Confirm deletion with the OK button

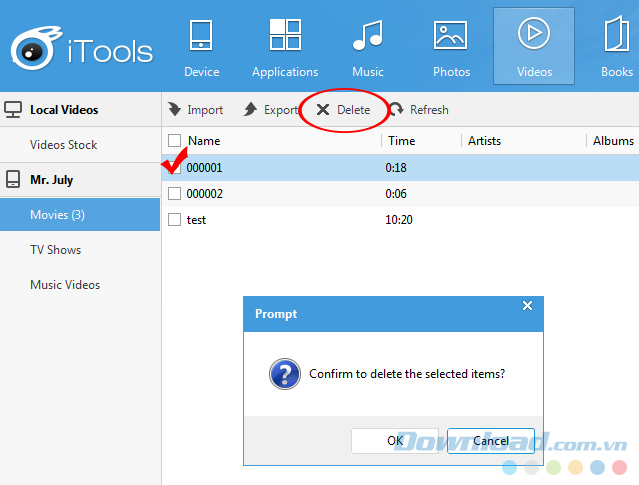[395, 441]
